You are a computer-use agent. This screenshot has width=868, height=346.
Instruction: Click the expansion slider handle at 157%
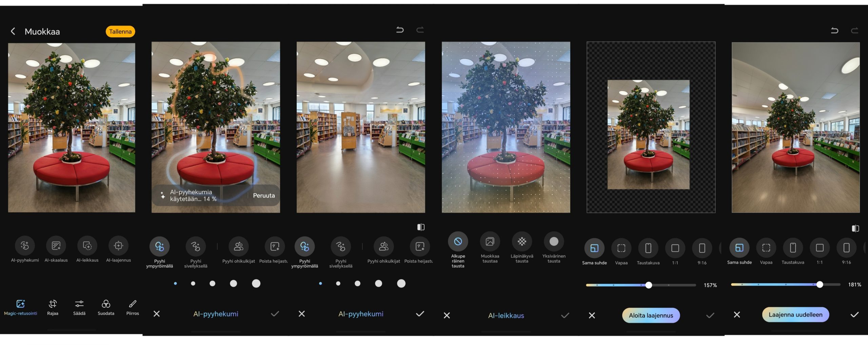(x=649, y=285)
